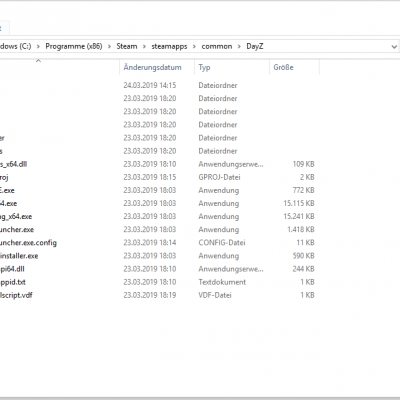Click the date 23.03.2019 18:19
The height and width of the screenshot is (400, 400).
click(x=150, y=295)
